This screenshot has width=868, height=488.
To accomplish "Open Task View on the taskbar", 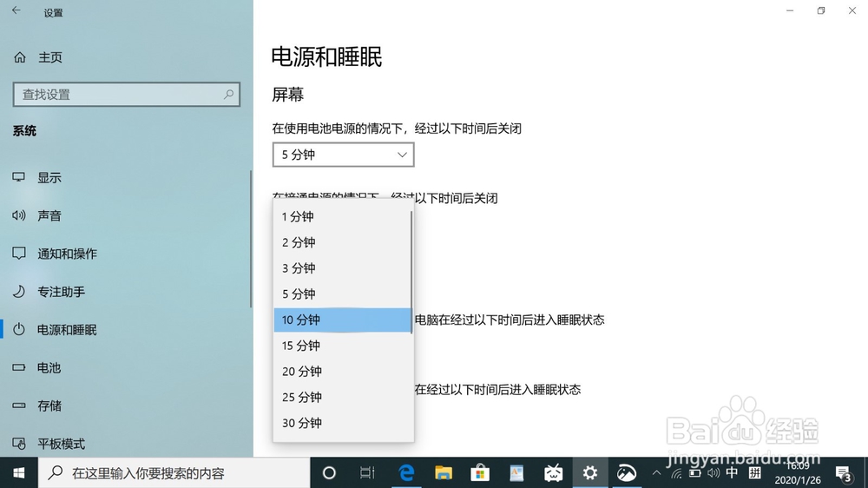I will click(x=367, y=473).
